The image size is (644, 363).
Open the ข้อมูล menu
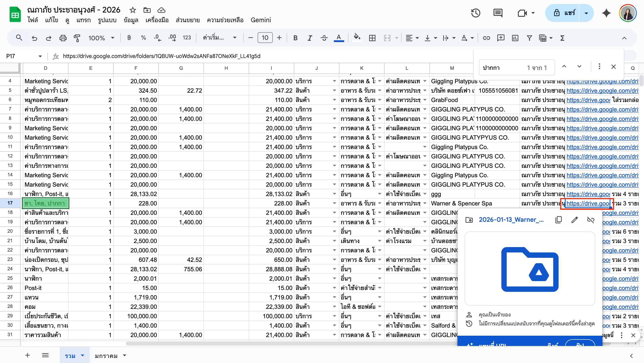131,20
